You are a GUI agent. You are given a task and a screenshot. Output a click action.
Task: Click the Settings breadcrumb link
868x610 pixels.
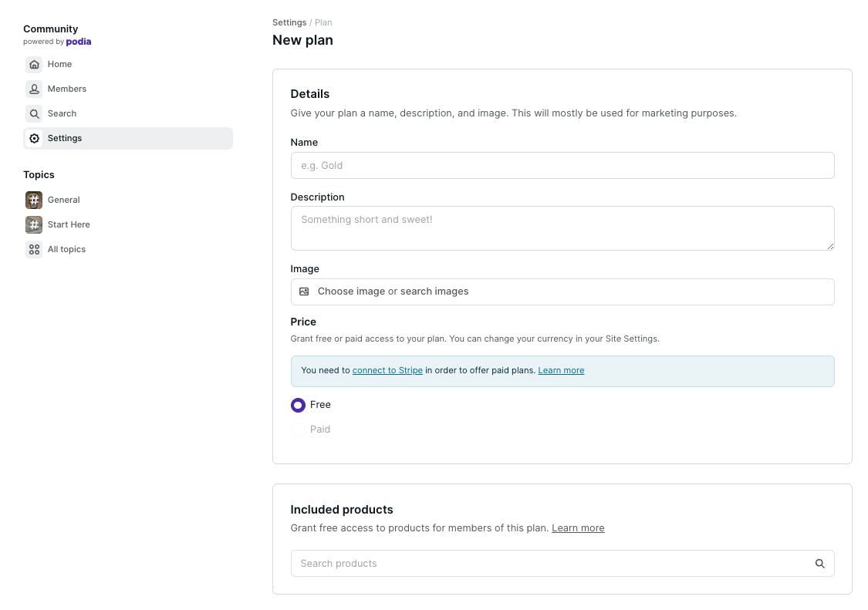point(289,22)
